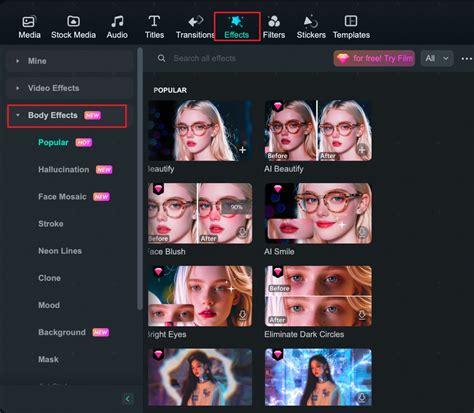This screenshot has width=474, height=413.
Task: Open the Templates tab
Action: point(351,27)
